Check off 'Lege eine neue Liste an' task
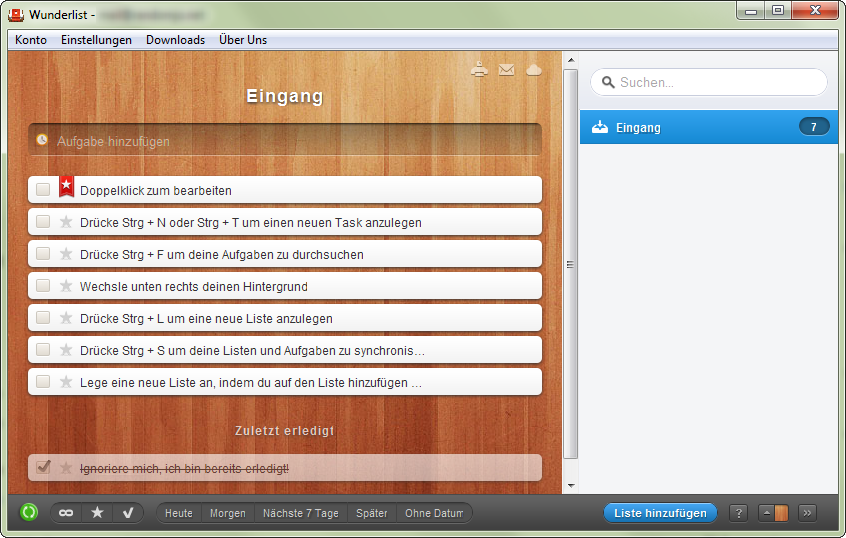 click(43, 382)
